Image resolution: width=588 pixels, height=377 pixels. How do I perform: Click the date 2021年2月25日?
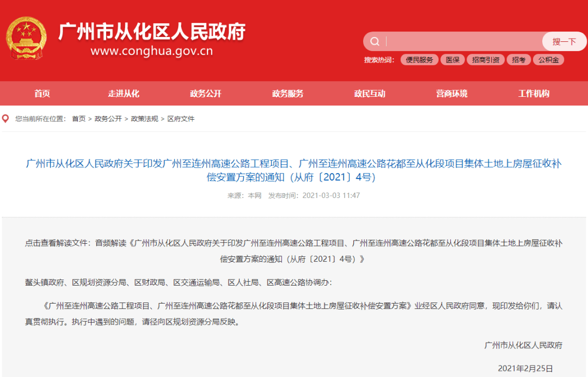[x=525, y=369]
